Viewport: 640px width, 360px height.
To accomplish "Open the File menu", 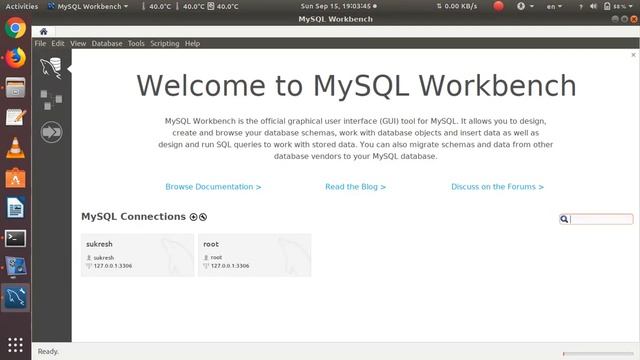I will [40, 43].
